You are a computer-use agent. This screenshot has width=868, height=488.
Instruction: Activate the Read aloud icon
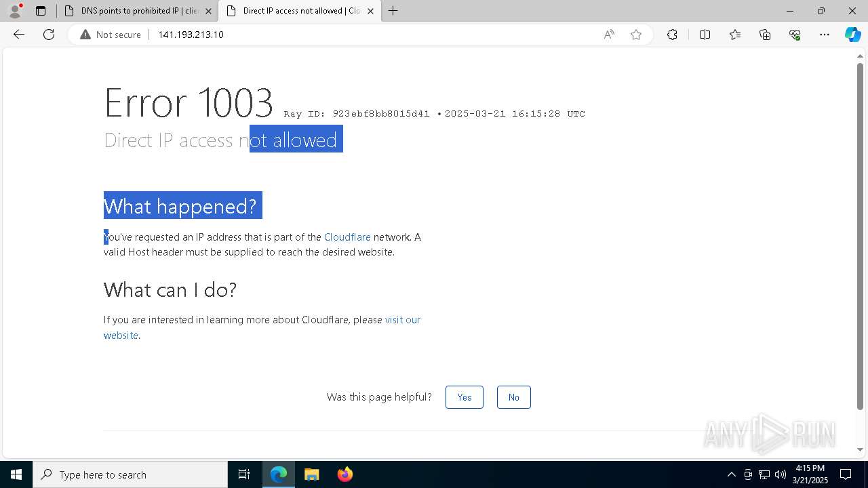tap(609, 35)
